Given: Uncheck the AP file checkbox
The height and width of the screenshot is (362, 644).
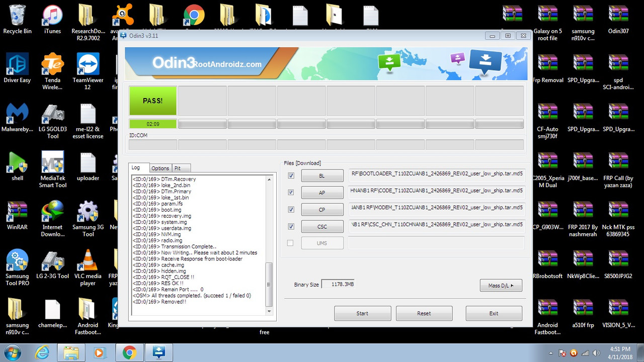Looking at the screenshot, I should click(291, 193).
